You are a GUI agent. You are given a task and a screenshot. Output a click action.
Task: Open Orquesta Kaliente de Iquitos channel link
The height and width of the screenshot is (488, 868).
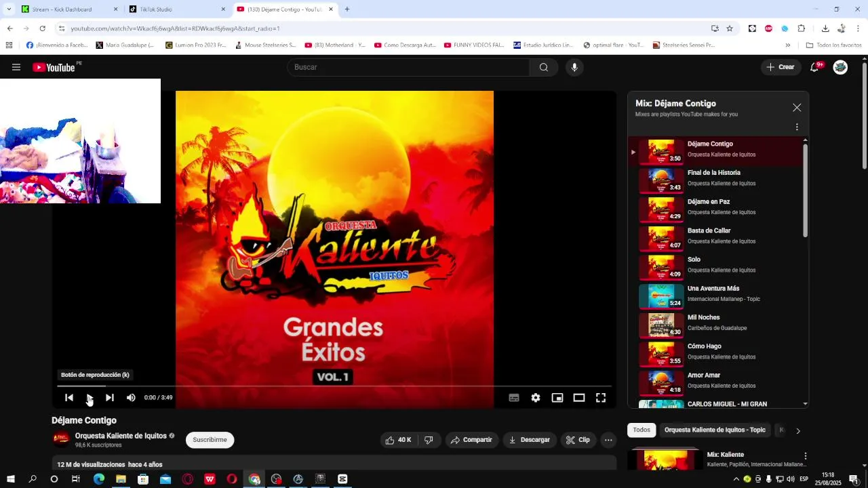[121, 436]
